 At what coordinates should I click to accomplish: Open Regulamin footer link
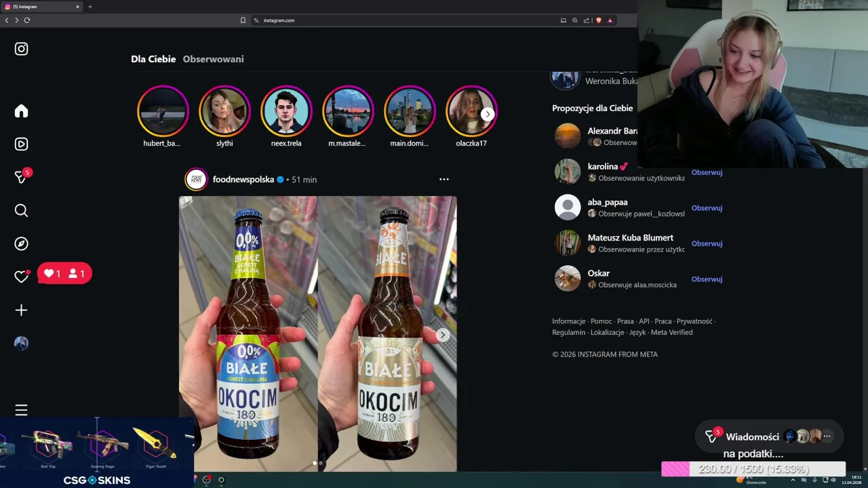(x=568, y=332)
